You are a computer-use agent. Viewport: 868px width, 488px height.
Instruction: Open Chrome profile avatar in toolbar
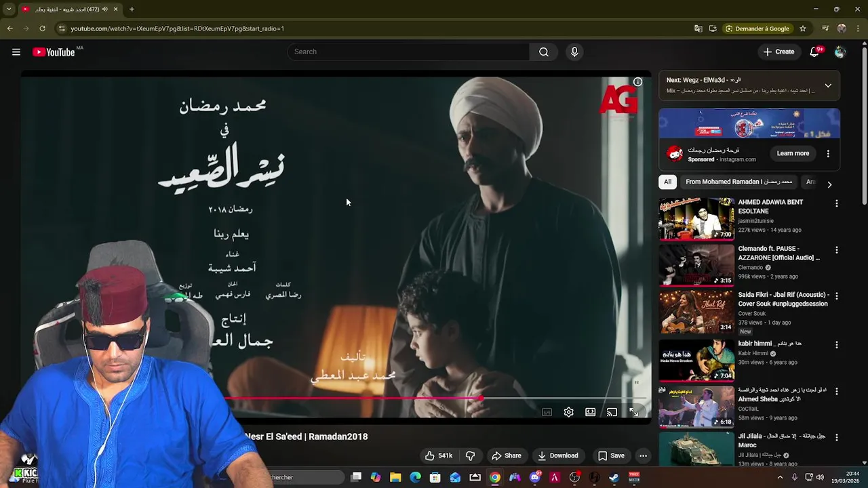coord(842,28)
